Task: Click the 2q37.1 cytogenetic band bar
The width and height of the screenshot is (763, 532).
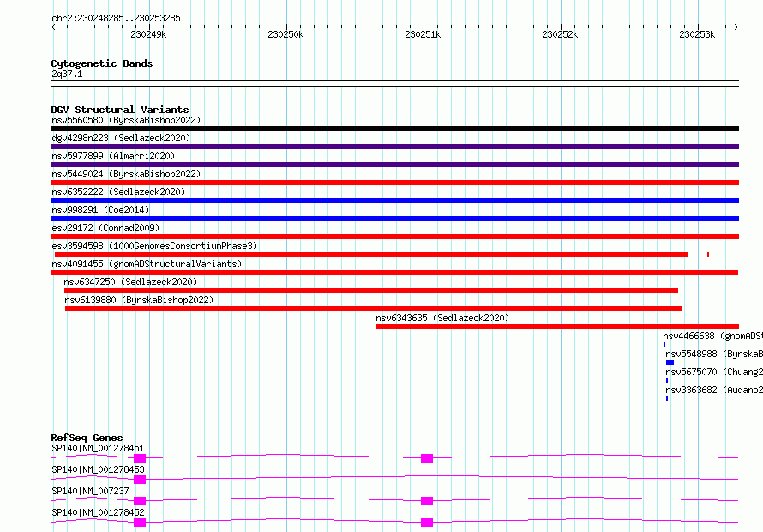Action: coord(394,83)
